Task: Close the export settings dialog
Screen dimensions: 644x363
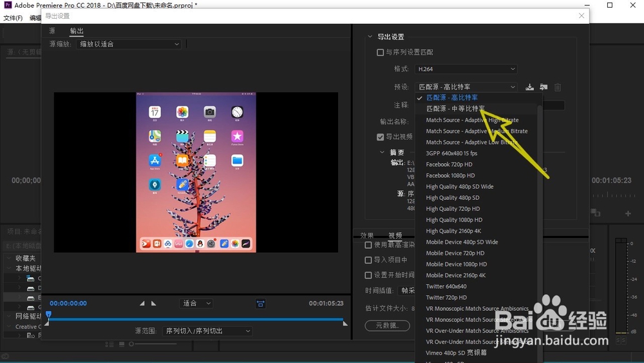Action: pyautogui.click(x=582, y=15)
